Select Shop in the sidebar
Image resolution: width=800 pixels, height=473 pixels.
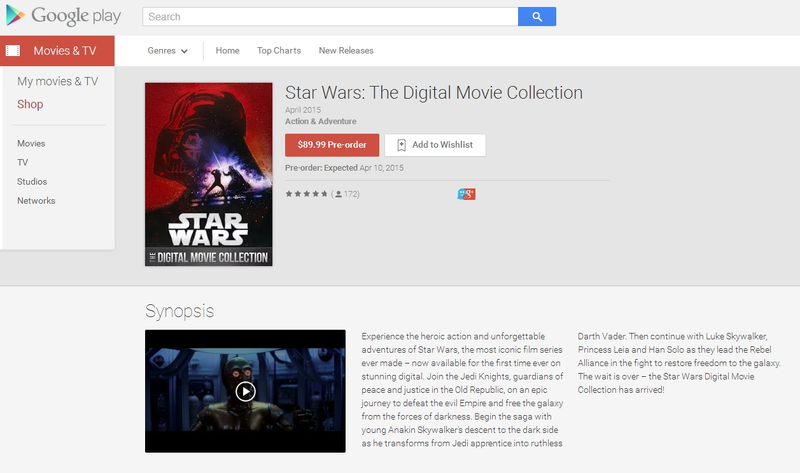click(30, 104)
